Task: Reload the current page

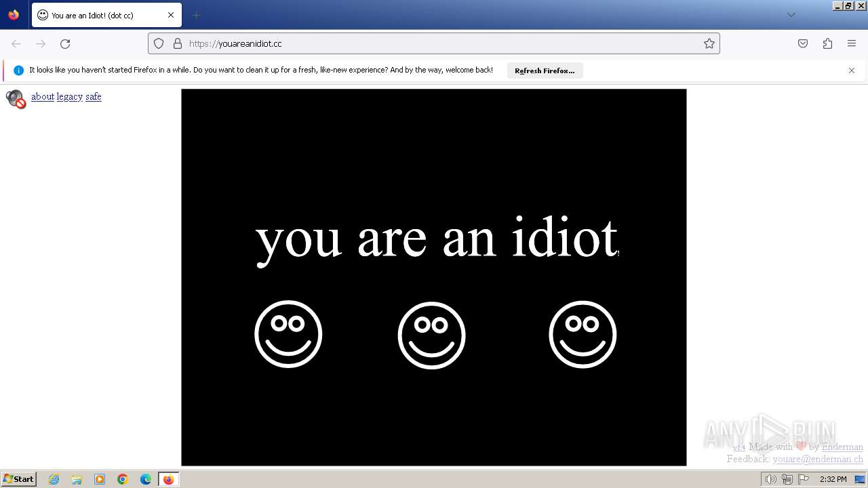Action: [65, 43]
